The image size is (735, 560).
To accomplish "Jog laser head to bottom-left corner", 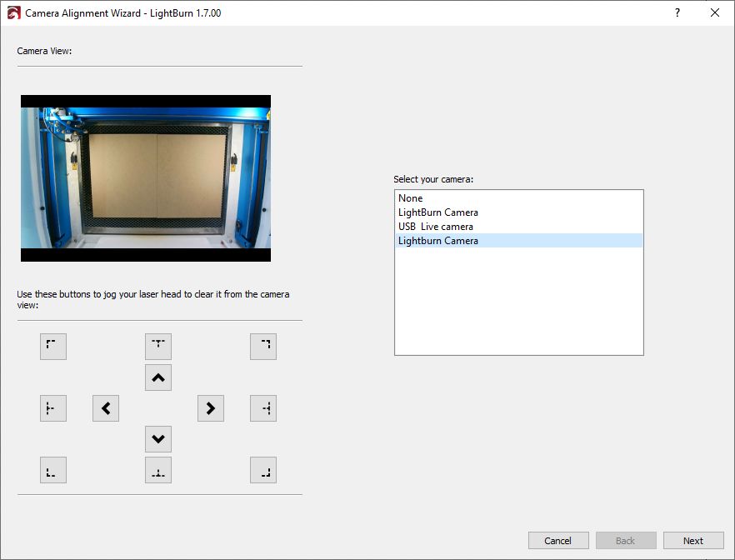I will [x=53, y=470].
